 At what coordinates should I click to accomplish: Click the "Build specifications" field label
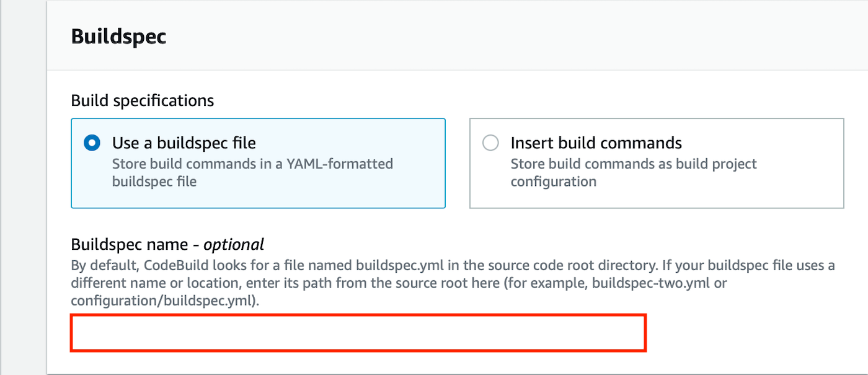[x=142, y=100]
